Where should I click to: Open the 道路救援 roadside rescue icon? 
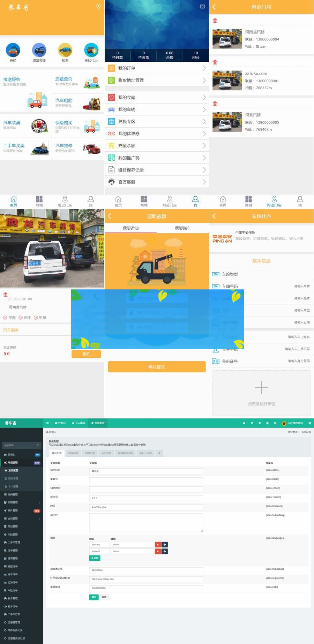39,51
